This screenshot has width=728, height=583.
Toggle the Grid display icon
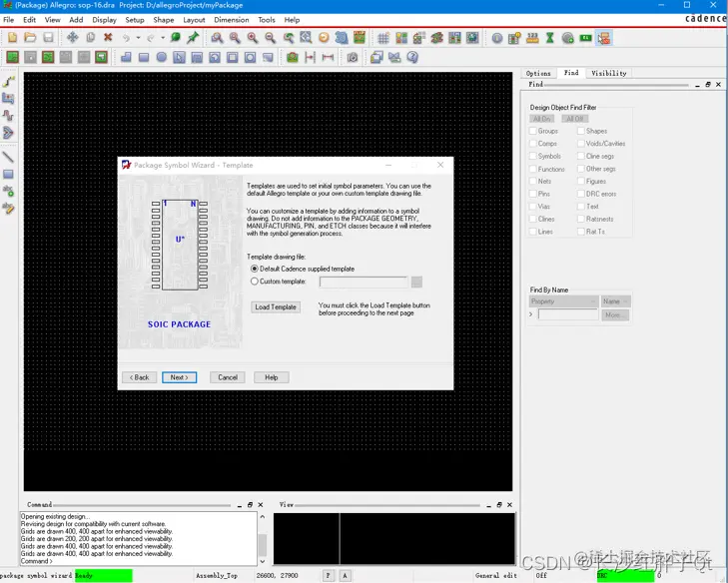[x=383, y=38]
